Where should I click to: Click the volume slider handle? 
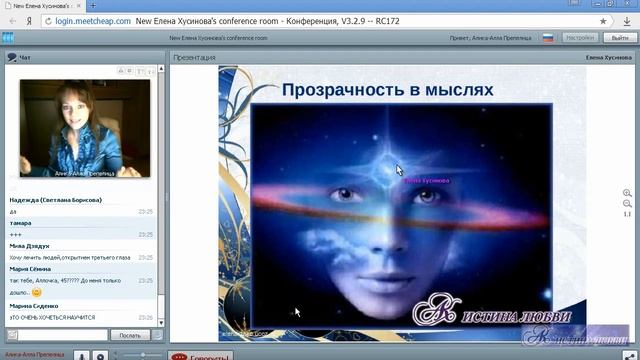[x=143, y=356]
